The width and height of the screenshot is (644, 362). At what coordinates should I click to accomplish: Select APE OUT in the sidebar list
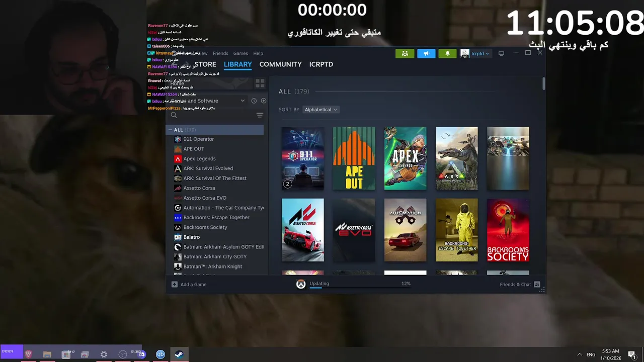point(215,149)
